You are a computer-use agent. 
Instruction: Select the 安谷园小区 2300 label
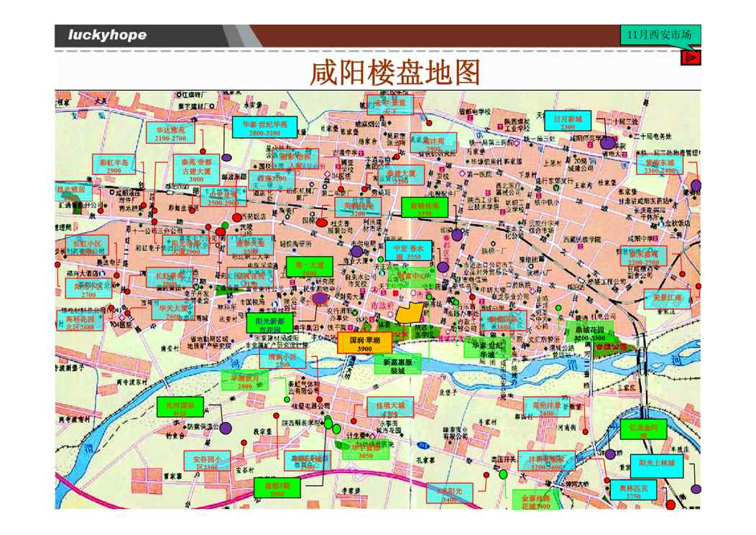[x=200, y=462]
